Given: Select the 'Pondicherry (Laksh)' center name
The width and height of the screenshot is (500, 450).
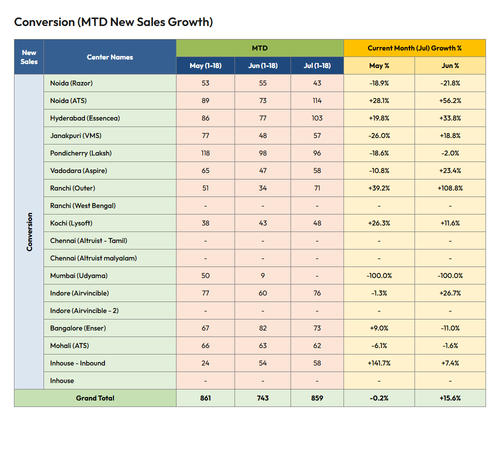Looking at the screenshot, I should point(81,153).
